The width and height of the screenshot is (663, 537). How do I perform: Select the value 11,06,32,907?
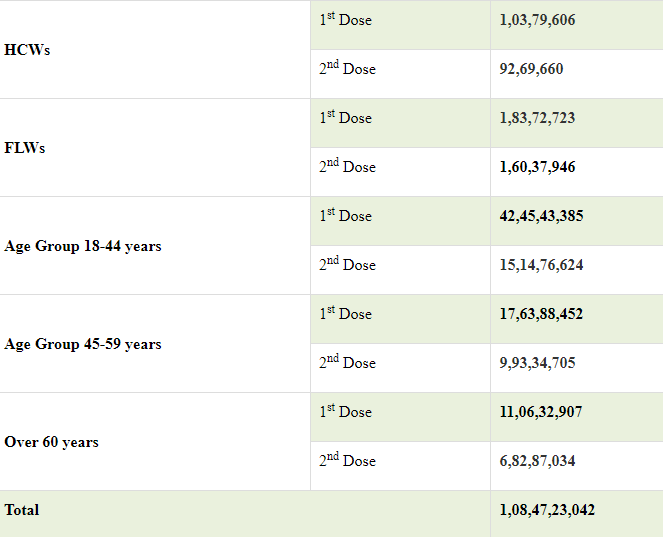(x=541, y=412)
